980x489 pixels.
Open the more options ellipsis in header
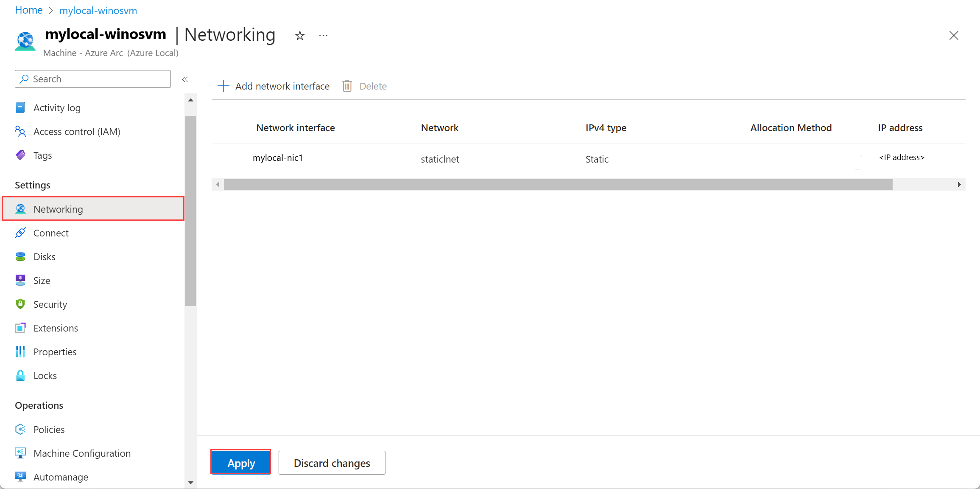coord(323,36)
